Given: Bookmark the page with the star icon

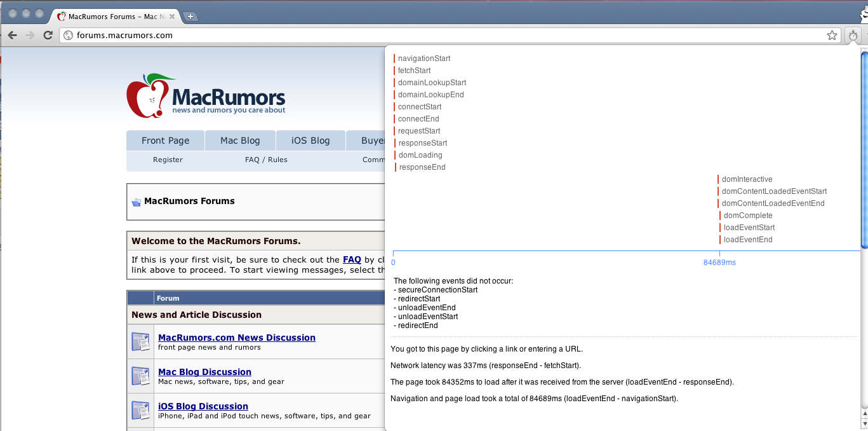Looking at the screenshot, I should 832,36.
